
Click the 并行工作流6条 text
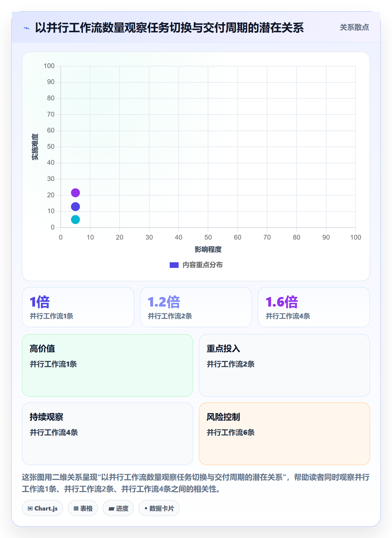231,432
